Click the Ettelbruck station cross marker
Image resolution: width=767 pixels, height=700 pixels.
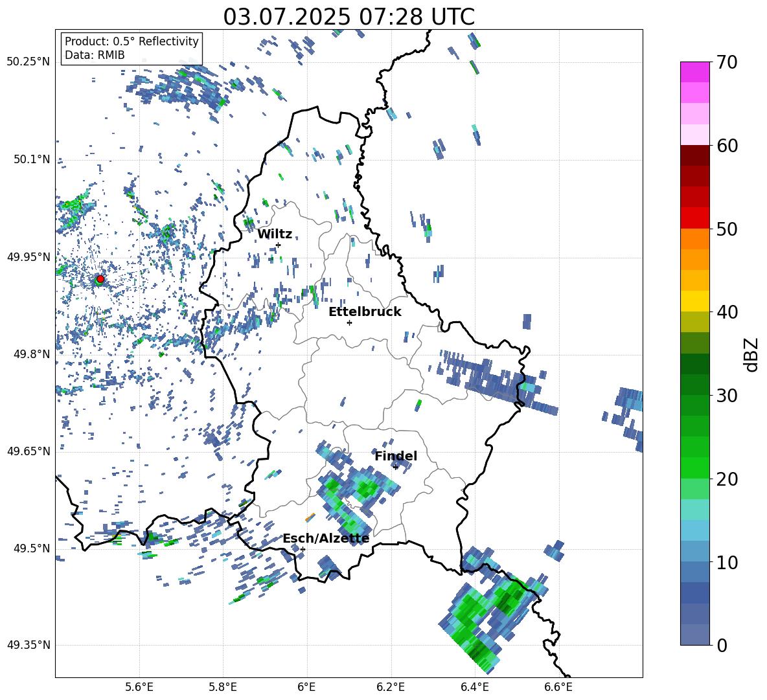[349, 322]
